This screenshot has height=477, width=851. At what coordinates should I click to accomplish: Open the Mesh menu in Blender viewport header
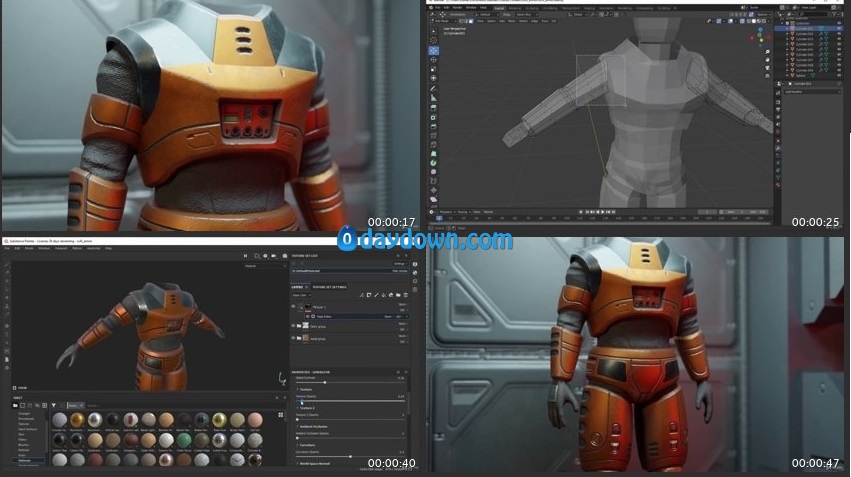click(512, 21)
